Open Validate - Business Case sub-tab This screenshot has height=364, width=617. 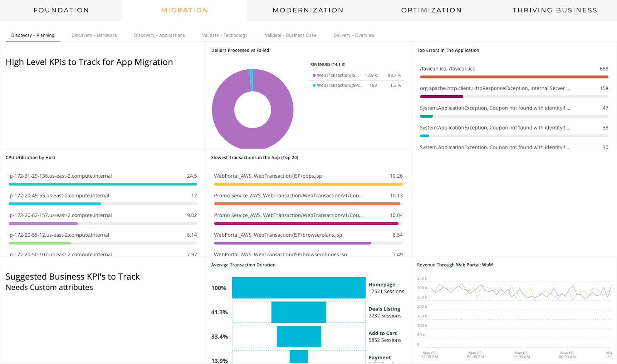coord(290,35)
